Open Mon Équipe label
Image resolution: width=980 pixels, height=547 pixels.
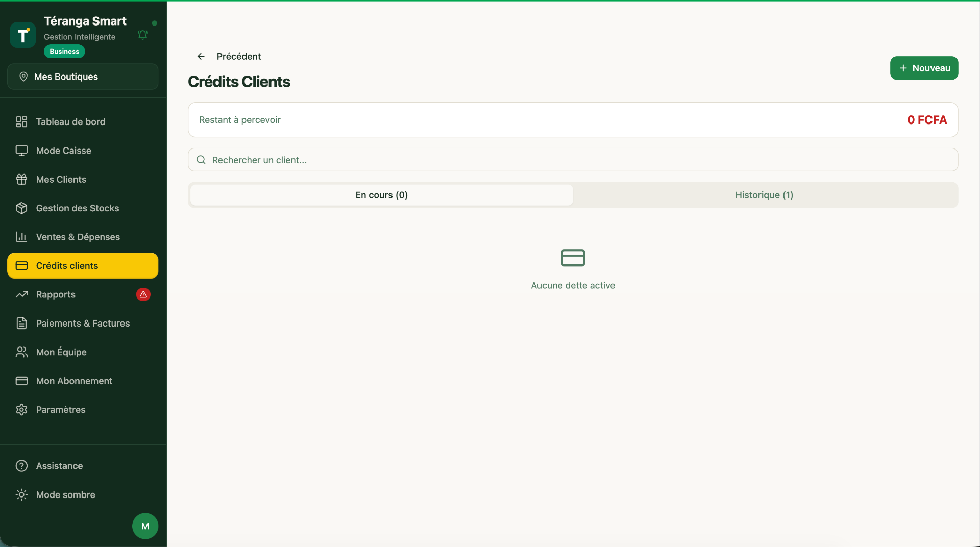[x=61, y=352]
